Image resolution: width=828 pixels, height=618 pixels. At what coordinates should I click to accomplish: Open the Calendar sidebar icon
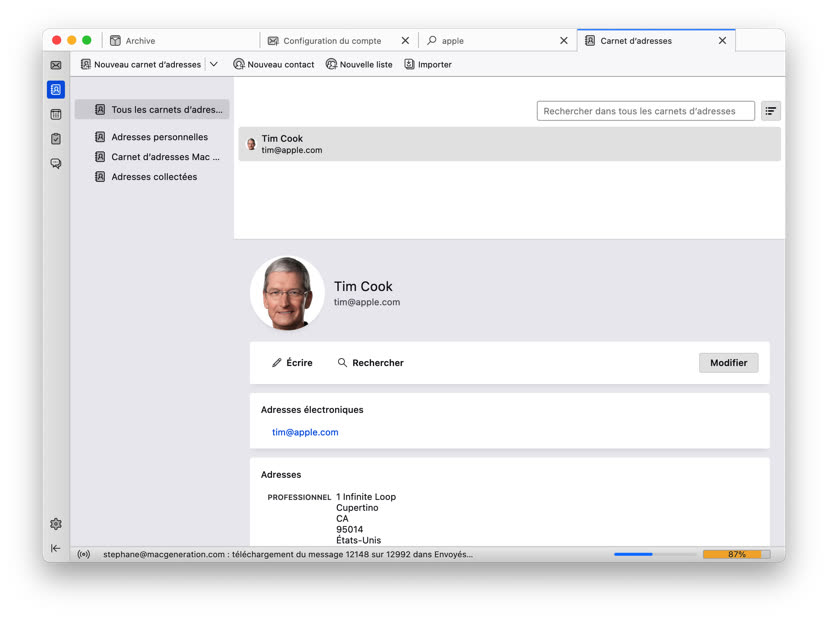tap(55, 114)
